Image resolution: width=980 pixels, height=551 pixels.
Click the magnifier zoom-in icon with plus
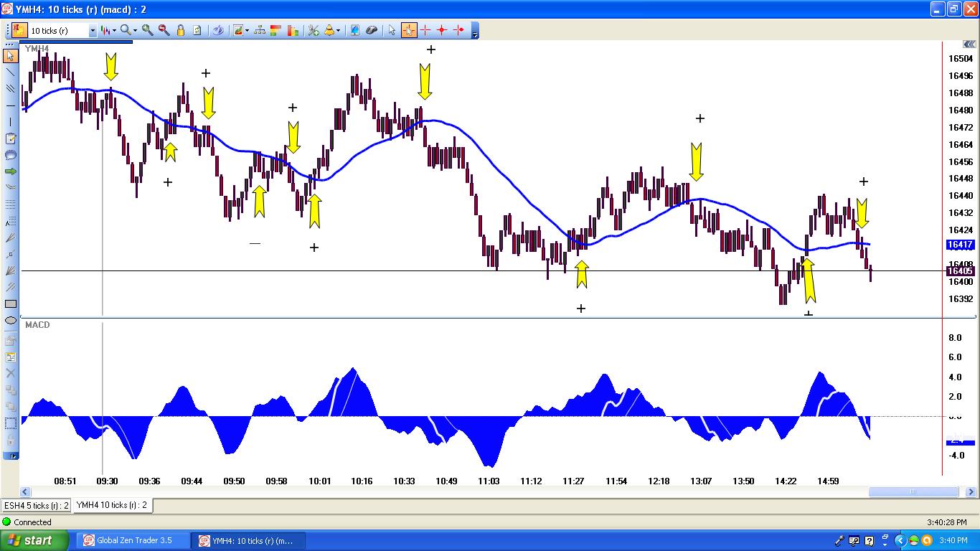(x=148, y=30)
